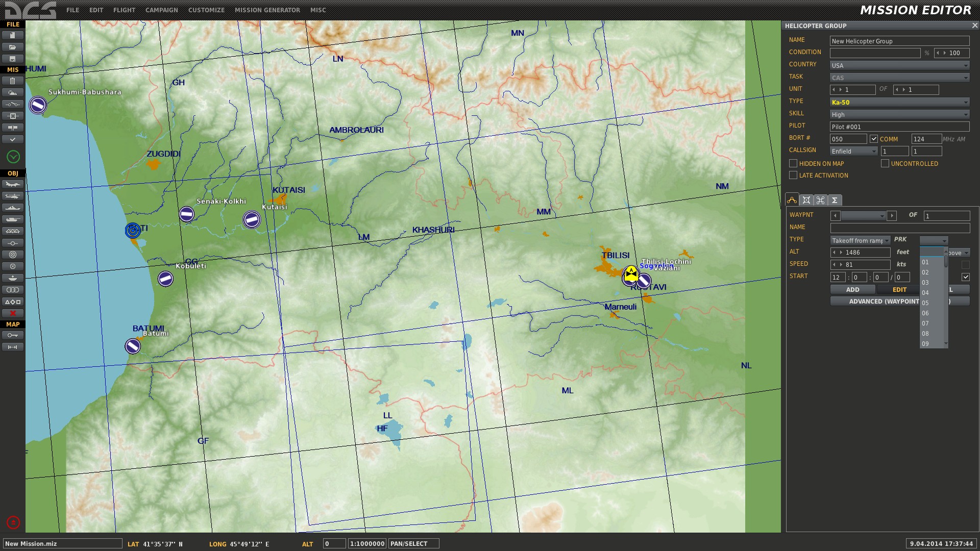Select the static bridge object tool
980x551 pixels.
tap(13, 231)
